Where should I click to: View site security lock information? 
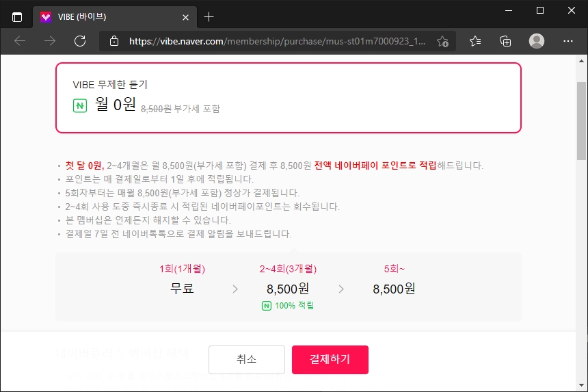(114, 41)
